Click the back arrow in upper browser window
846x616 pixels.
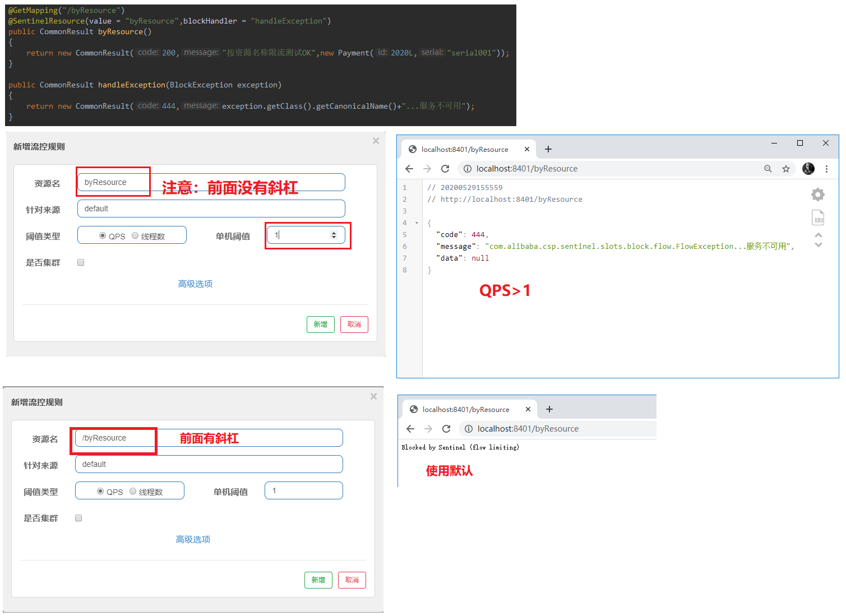[x=409, y=169]
